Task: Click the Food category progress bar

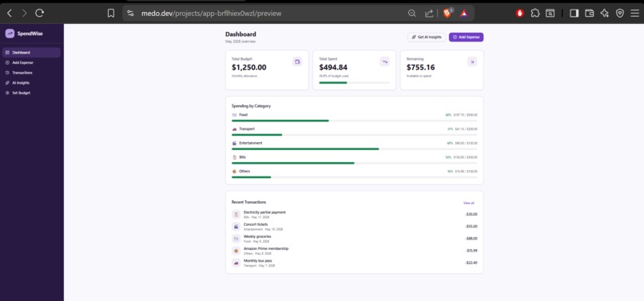Action: pos(355,121)
